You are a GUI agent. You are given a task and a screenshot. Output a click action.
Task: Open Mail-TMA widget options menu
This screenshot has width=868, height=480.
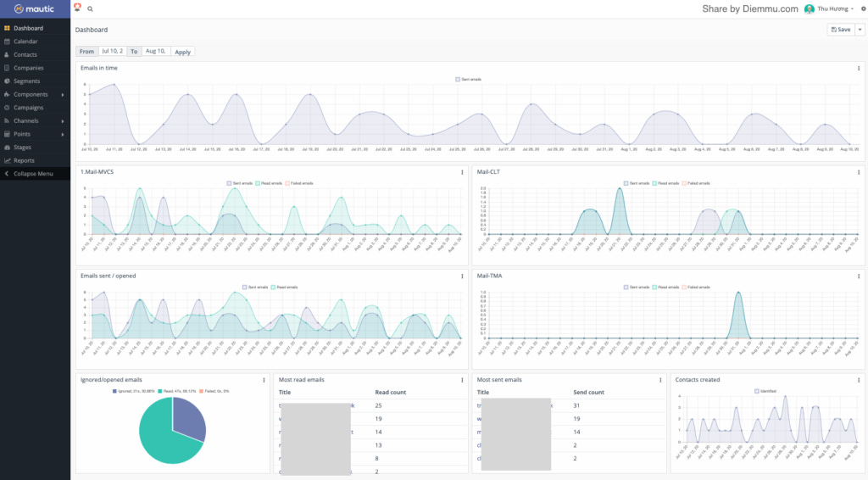[859, 276]
